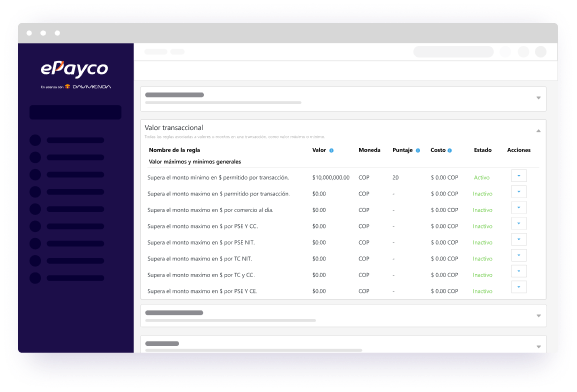
Task: Click the Activo status of first rule
Action: 482,178
